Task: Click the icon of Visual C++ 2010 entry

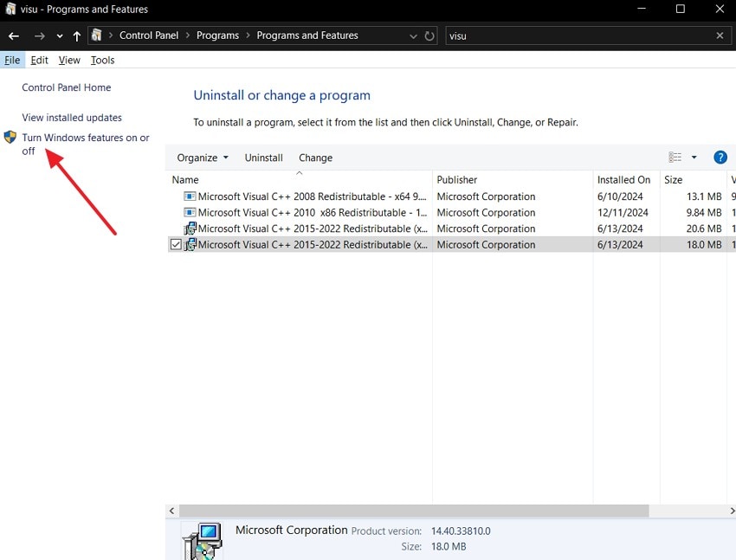Action: pyautogui.click(x=190, y=212)
